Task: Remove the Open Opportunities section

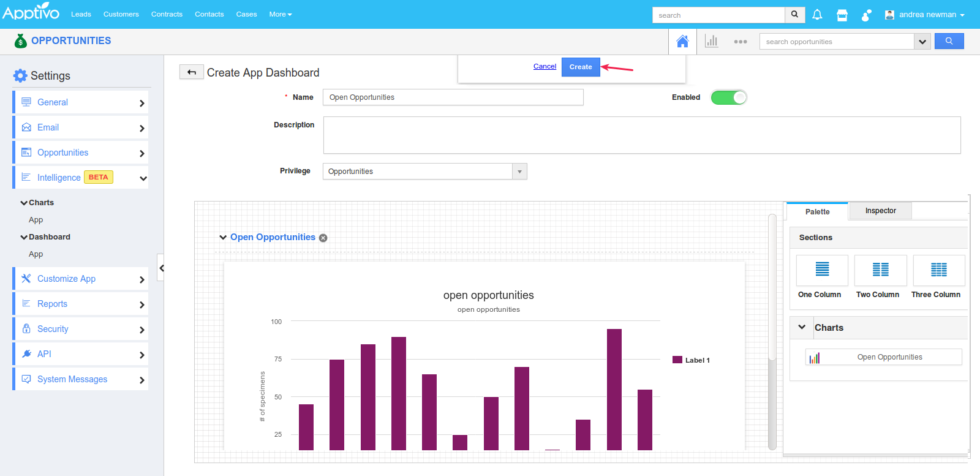Action: [323, 238]
